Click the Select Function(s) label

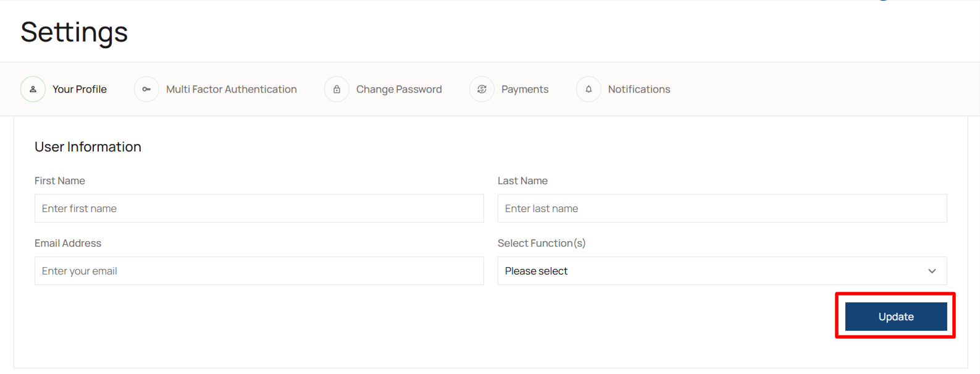(542, 243)
